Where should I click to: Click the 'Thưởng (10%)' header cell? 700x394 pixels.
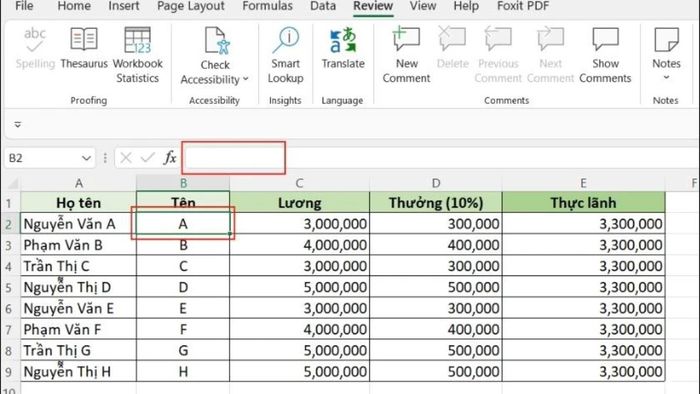pos(436,203)
